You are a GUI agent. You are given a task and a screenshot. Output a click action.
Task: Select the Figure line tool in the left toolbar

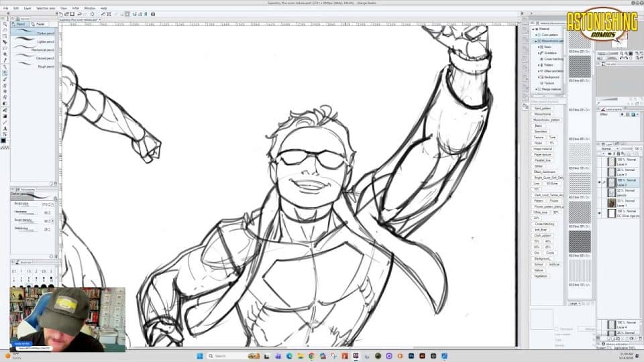click(x=5, y=122)
